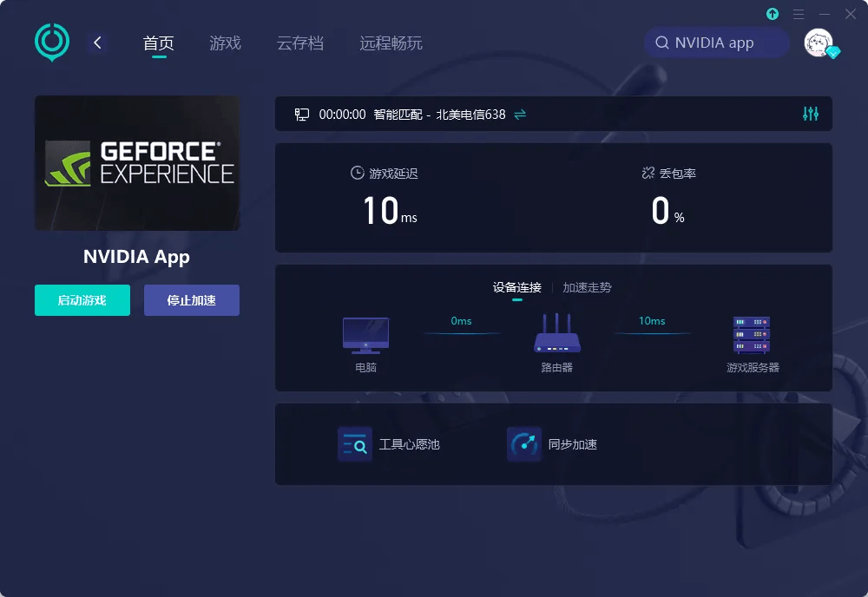Screen dimensions: 868x597
Task: Switch server node with the swap arrows
Action: tap(520, 115)
